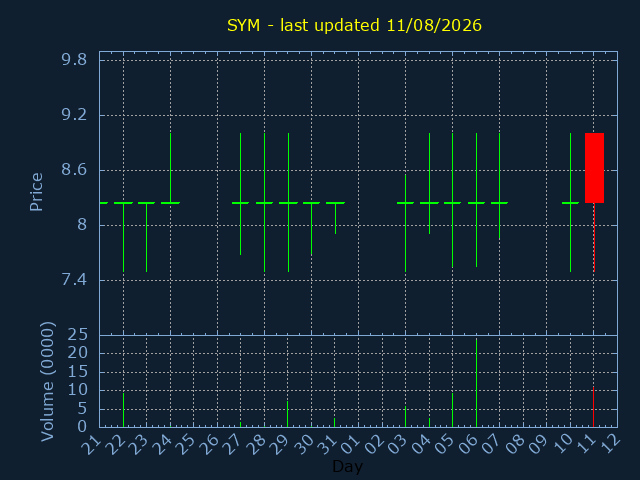Click the red volume bar for day 11
The height and width of the screenshot is (480, 640).
click(593, 407)
